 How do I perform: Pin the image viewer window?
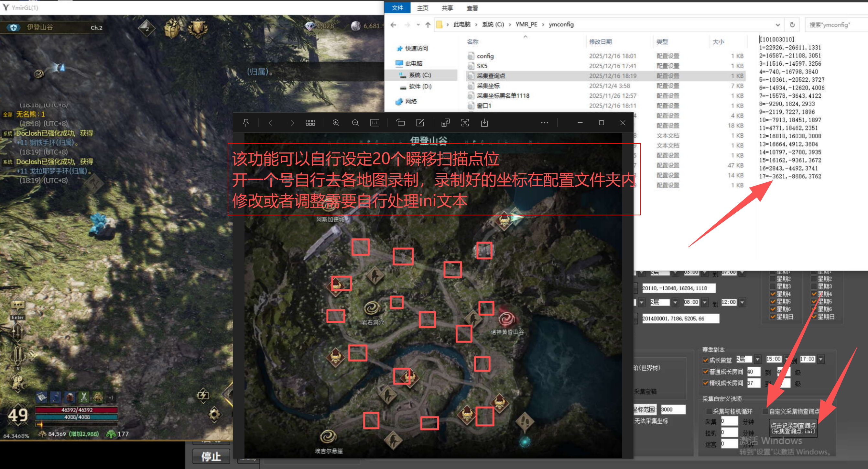[x=246, y=123]
